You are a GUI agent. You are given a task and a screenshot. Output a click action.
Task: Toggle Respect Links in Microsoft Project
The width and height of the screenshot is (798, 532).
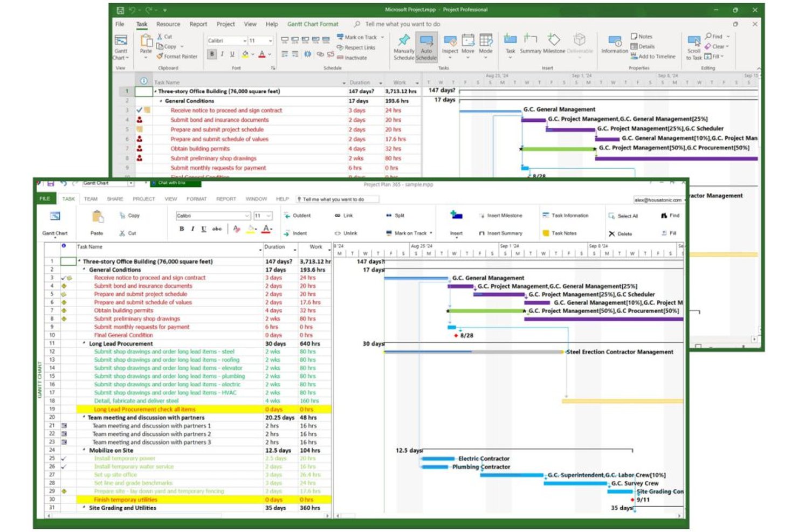click(x=356, y=47)
